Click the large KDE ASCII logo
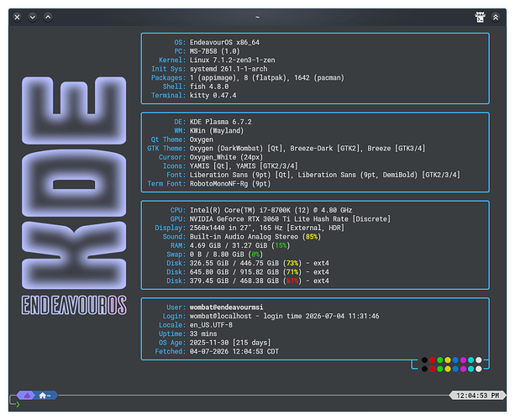This screenshot has height=420, width=515. coord(74,183)
